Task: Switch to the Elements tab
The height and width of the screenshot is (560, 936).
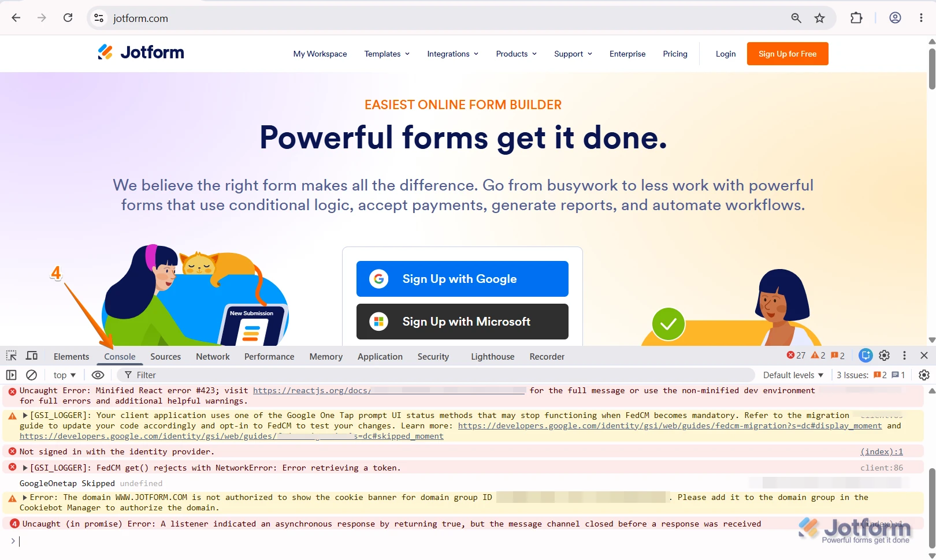Action: click(x=72, y=357)
